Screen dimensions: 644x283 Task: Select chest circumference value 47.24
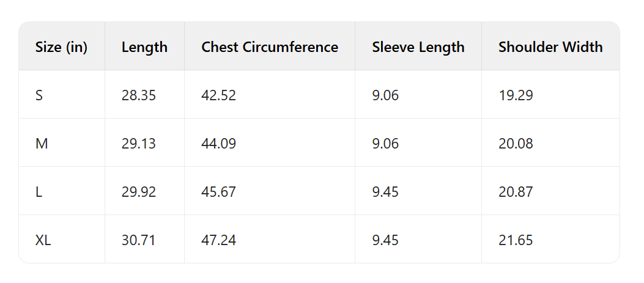(218, 240)
